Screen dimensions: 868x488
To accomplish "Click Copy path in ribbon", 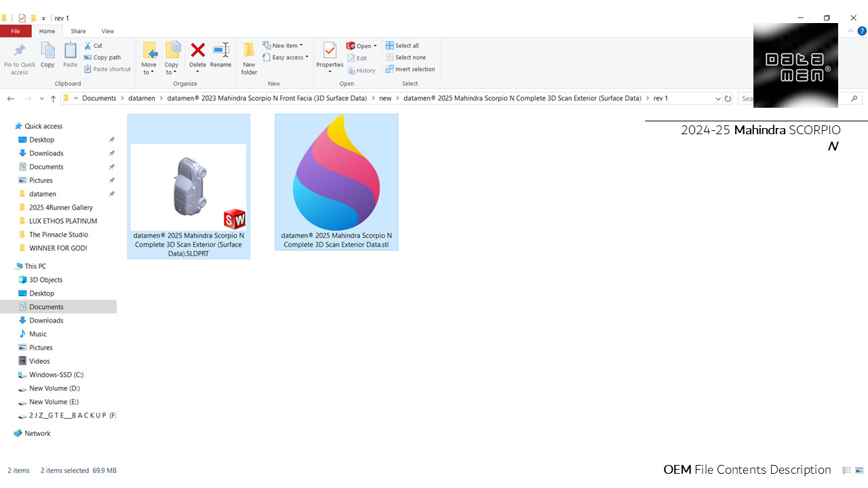I will click(102, 58).
